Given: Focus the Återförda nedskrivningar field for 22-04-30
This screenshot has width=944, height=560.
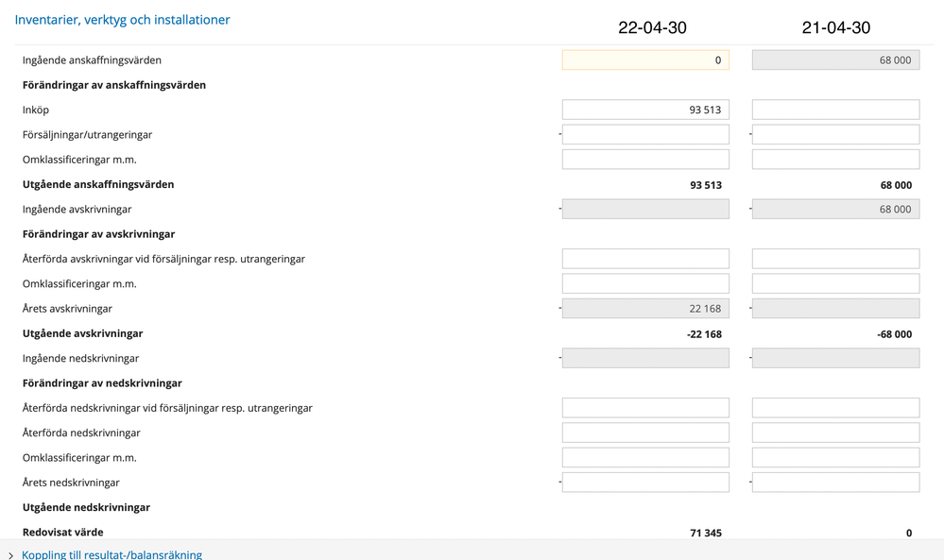Looking at the screenshot, I should click(645, 433).
